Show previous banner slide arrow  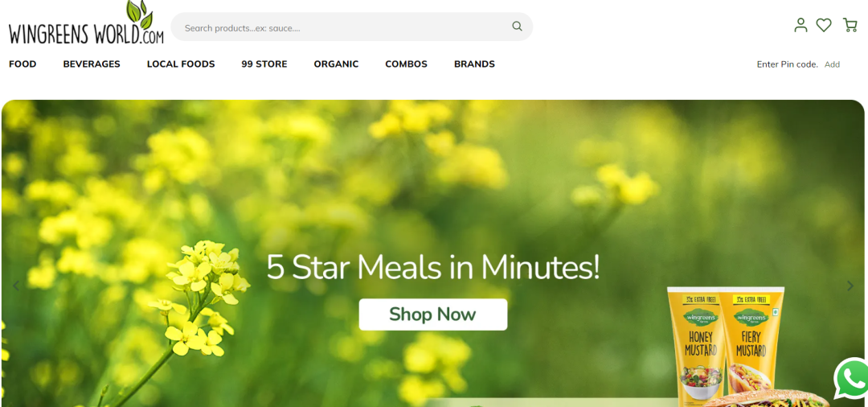click(x=15, y=286)
